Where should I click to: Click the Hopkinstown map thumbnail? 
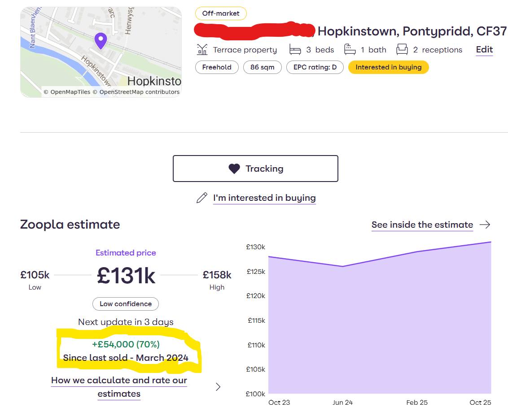pyautogui.click(x=101, y=52)
